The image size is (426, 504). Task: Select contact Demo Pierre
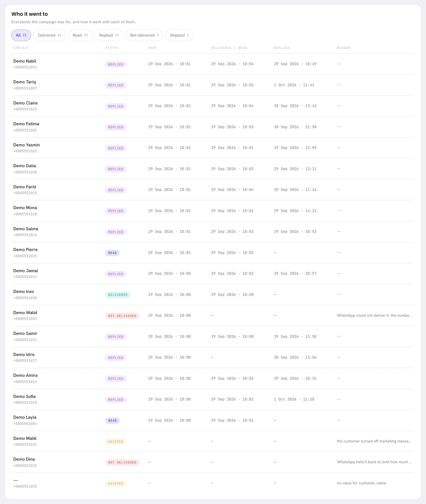[25, 249]
